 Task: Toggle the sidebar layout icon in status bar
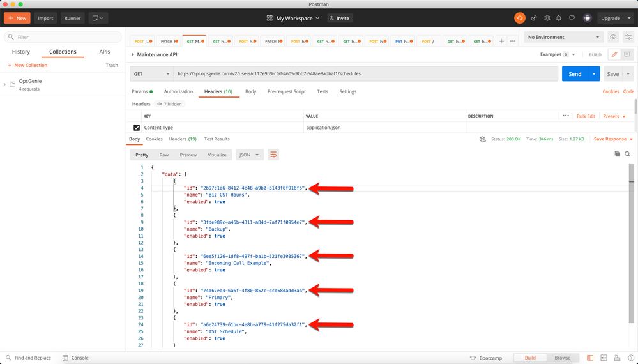point(590,358)
